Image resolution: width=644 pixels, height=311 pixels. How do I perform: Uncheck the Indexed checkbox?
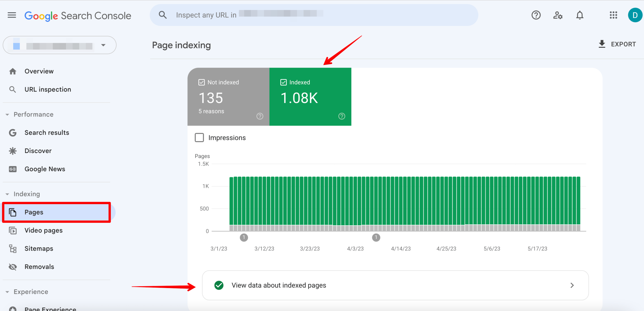click(284, 82)
